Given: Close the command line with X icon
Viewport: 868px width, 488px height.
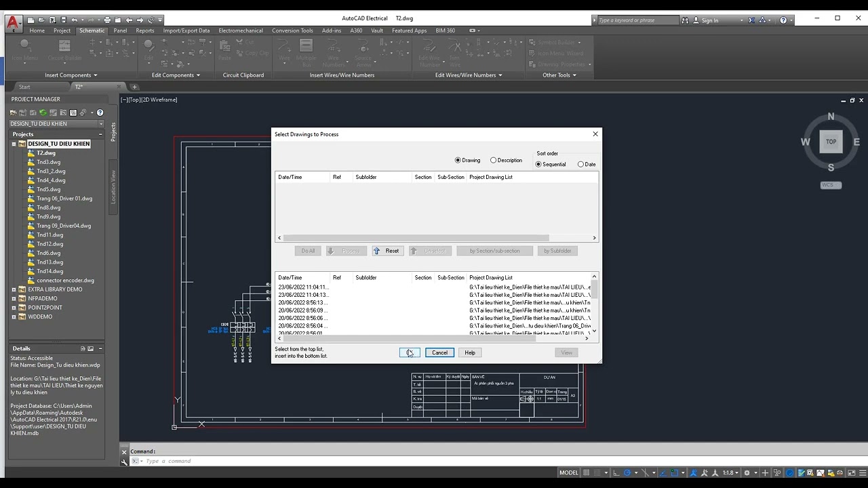Looking at the screenshot, I should (x=124, y=451).
